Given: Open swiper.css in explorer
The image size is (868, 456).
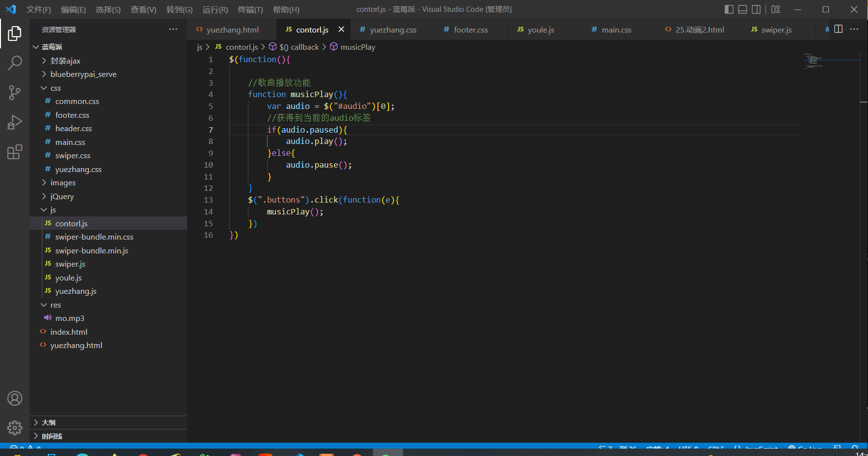Looking at the screenshot, I should (108, 155).
